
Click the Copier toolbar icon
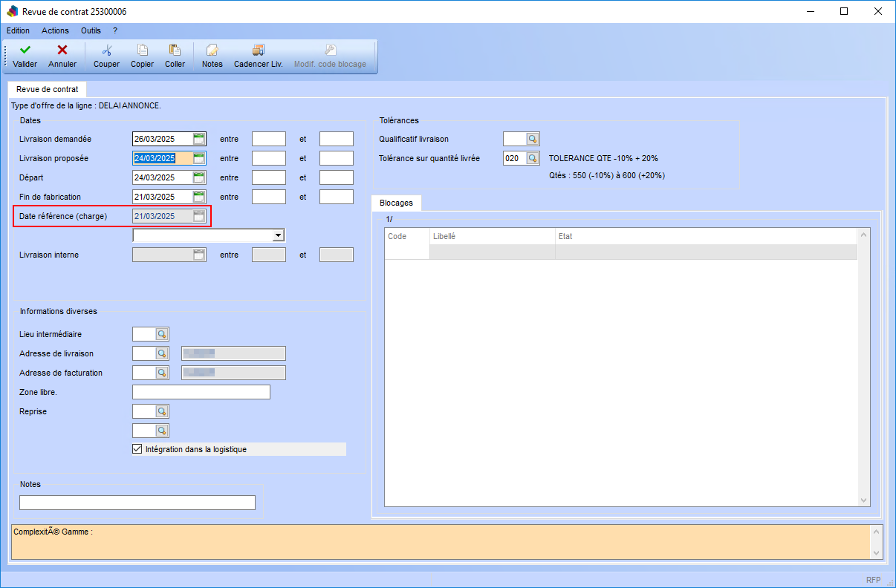click(142, 50)
